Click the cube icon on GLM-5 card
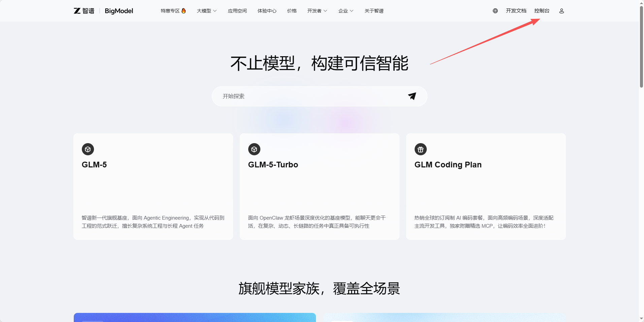This screenshot has height=322, width=644. 88,149
